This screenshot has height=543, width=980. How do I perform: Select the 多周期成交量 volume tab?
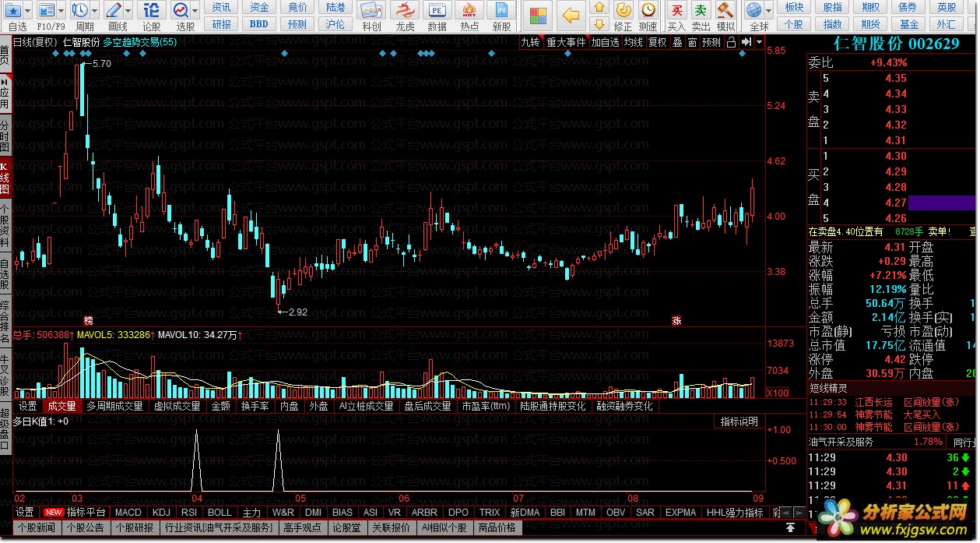pyautogui.click(x=114, y=406)
